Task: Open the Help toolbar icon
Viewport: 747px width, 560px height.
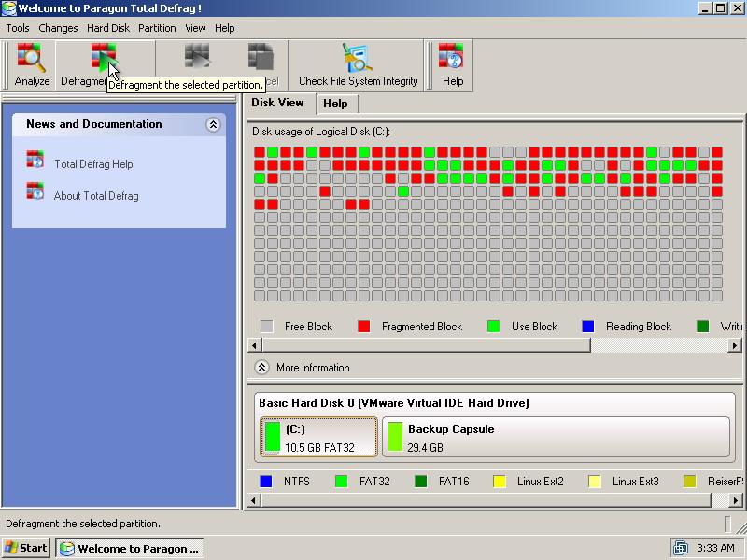Action: (x=451, y=56)
